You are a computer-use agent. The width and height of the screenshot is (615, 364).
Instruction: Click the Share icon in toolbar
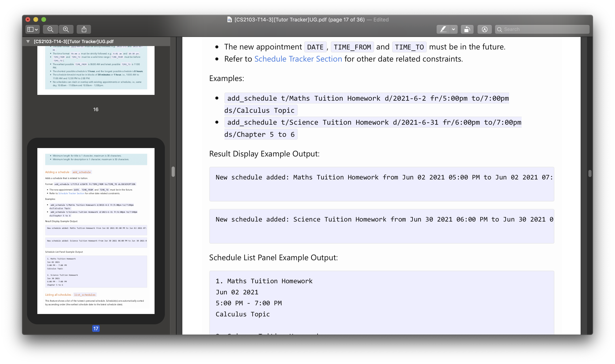pyautogui.click(x=84, y=29)
